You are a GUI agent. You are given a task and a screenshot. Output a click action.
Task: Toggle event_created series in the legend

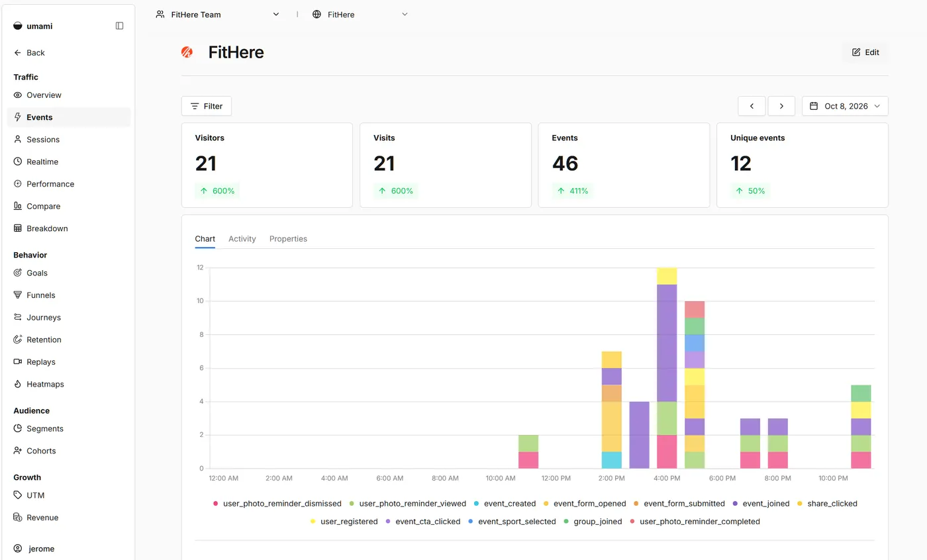coord(505,504)
